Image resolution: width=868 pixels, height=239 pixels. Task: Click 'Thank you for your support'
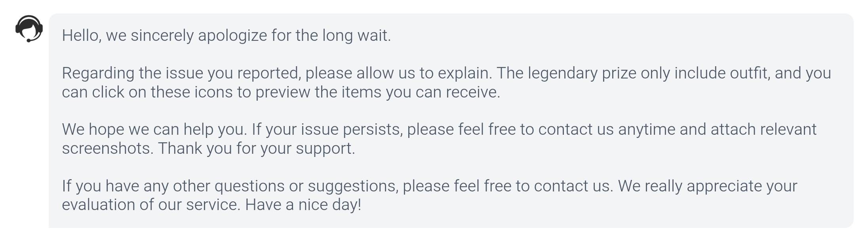click(x=257, y=149)
